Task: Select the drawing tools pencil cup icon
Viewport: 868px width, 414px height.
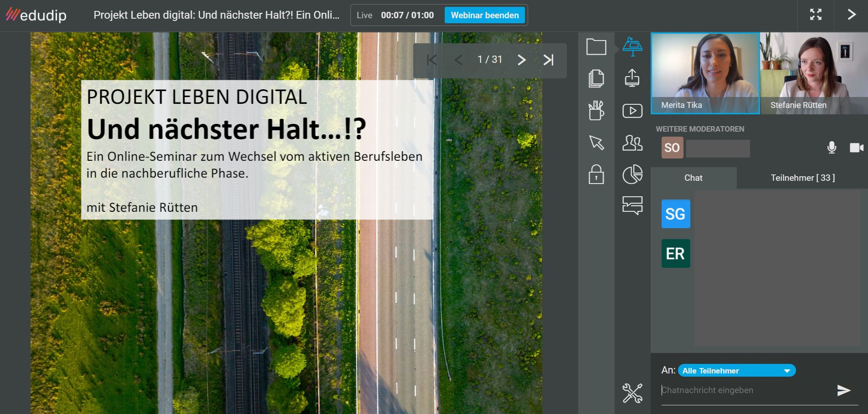Action: pos(596,110)
